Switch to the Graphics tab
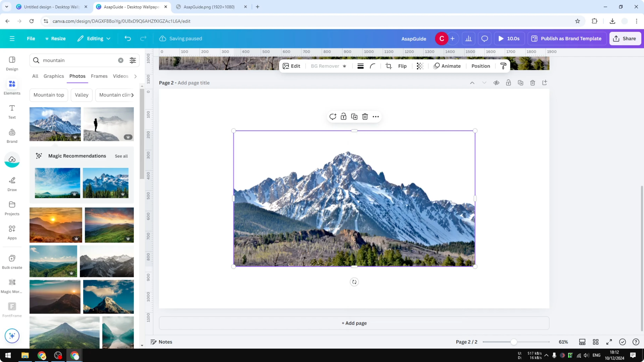Screen dimensions: 644x362 54,76
